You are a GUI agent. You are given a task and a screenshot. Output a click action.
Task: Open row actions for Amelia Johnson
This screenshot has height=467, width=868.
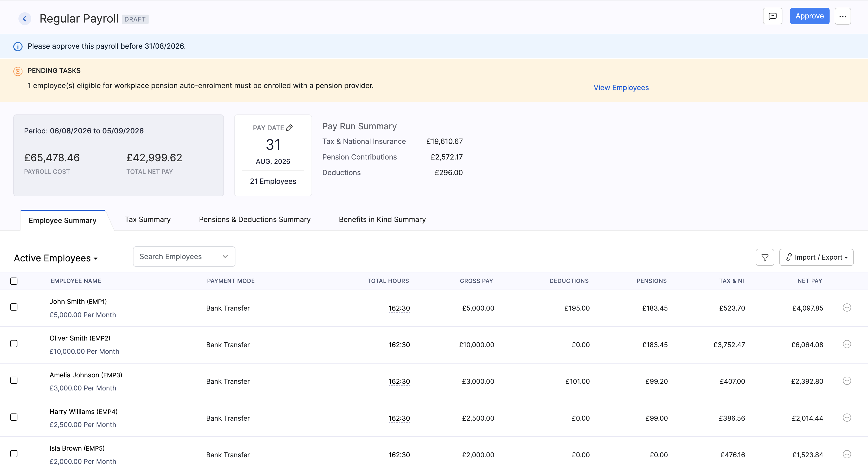pos(847,381)
